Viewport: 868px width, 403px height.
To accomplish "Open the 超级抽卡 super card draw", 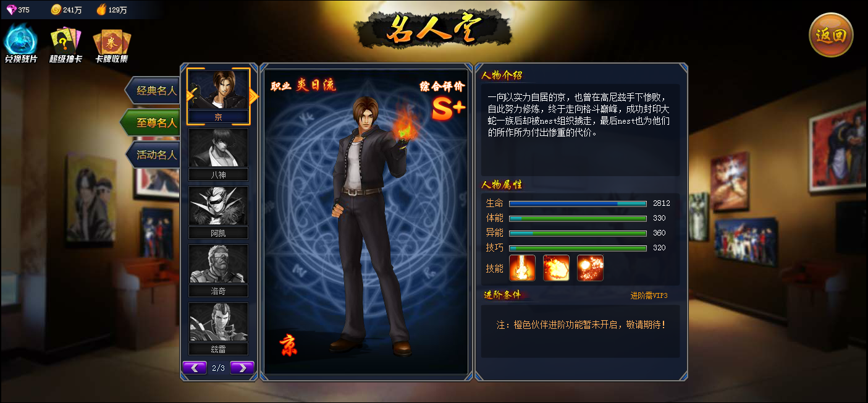I will coord(65,45).
